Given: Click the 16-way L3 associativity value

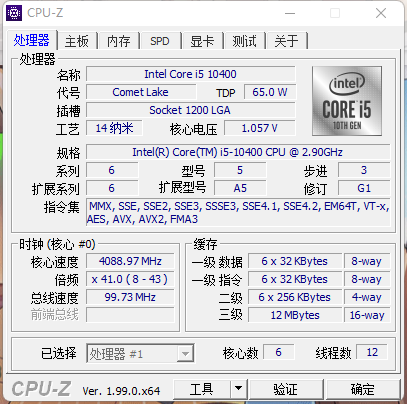Looking at the screenshot, I should [367, 315].
